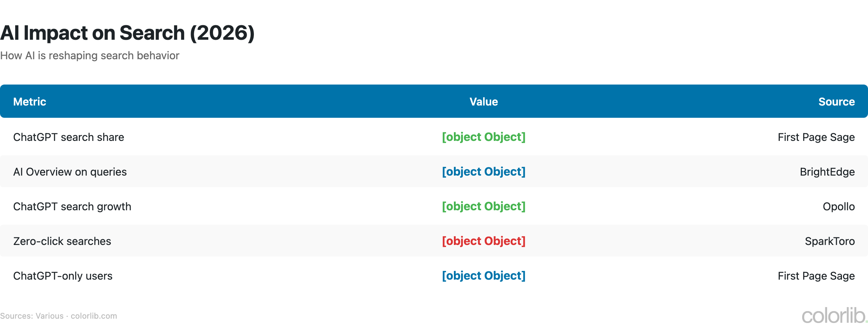This screenshot has height=336, width=868.
Task: Click the Zero-click searches label
Action: coord(62,241)
